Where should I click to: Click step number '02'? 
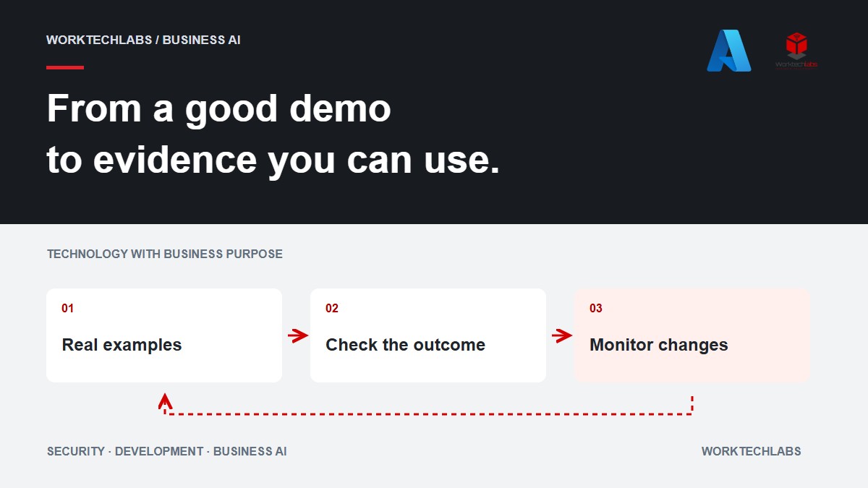point(332,309)
